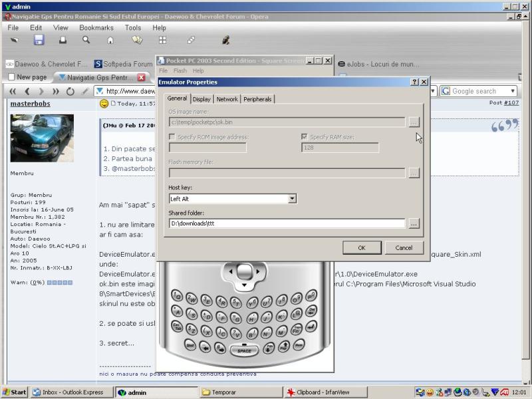532x399 pixels.
Task: Click the Home icon in Opera toolbar
Action: (110, 40)
